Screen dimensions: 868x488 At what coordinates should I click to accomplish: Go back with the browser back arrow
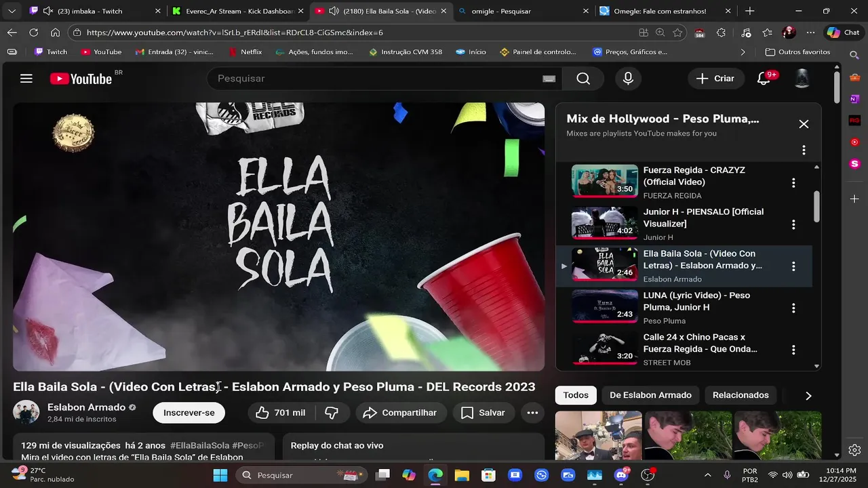(12, 33)
